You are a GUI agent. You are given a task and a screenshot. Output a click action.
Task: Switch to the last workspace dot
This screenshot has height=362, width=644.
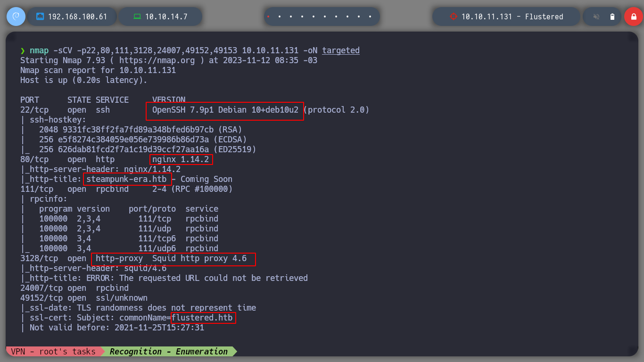(370, 16)
